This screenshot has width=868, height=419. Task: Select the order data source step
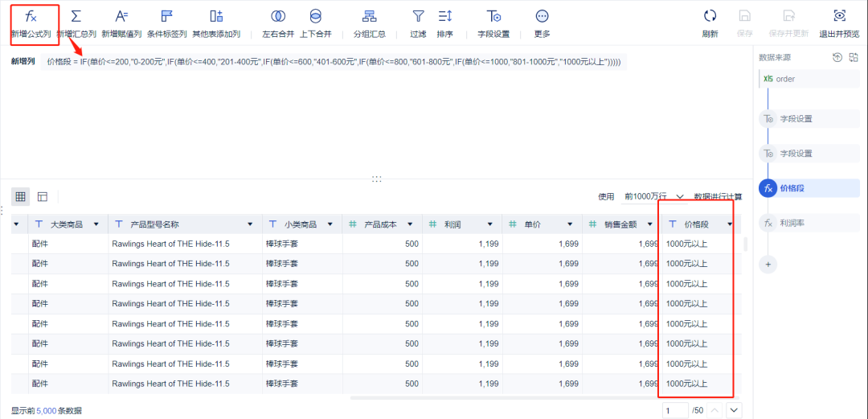tap(809, 79)
